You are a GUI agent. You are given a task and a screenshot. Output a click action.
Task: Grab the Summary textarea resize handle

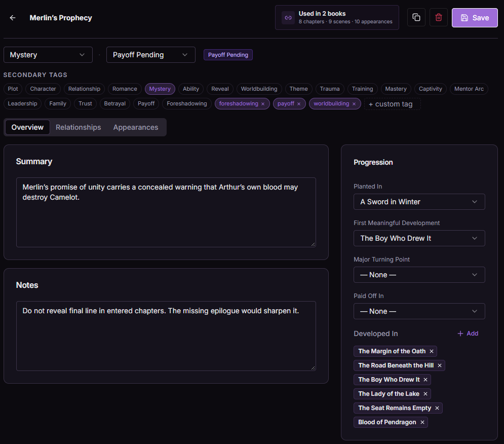[313, 244]
